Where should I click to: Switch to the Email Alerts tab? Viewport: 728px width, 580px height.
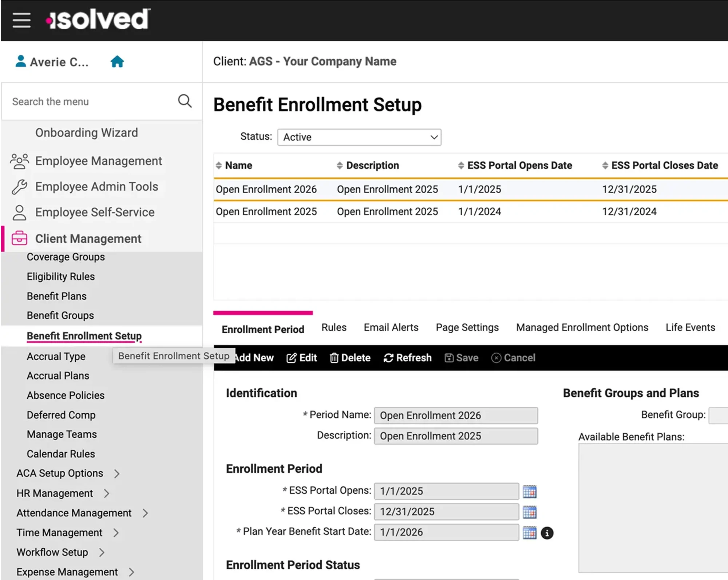(x=391, y=327)
